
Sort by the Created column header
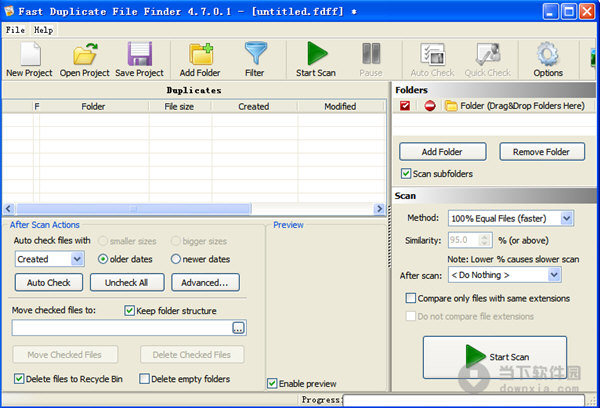coord(254,106)
